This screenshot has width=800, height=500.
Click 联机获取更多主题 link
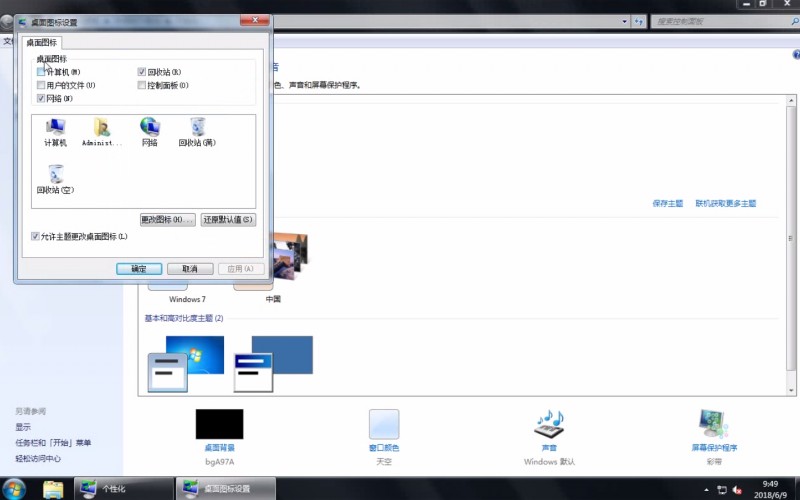[726, 204]
